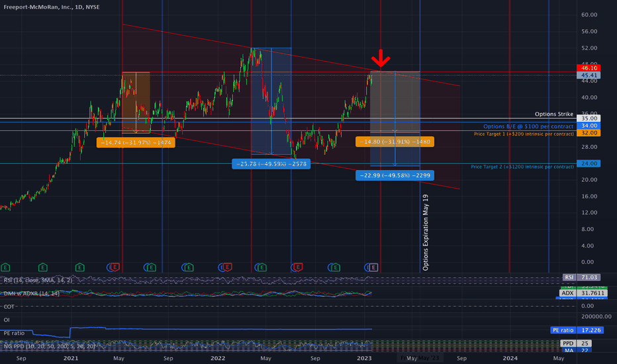Click the 20.00 mark on the price axis
617x364 pixels.
589,180
